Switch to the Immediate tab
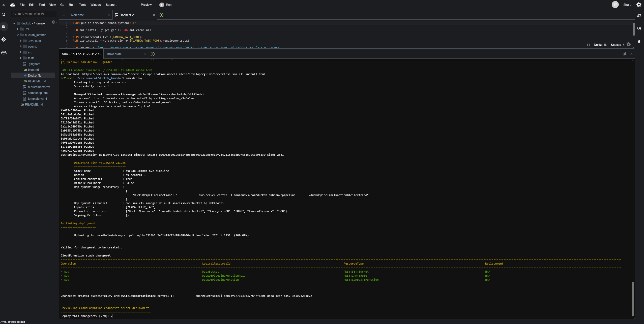The image size is (644, 324). click(114, 54)
